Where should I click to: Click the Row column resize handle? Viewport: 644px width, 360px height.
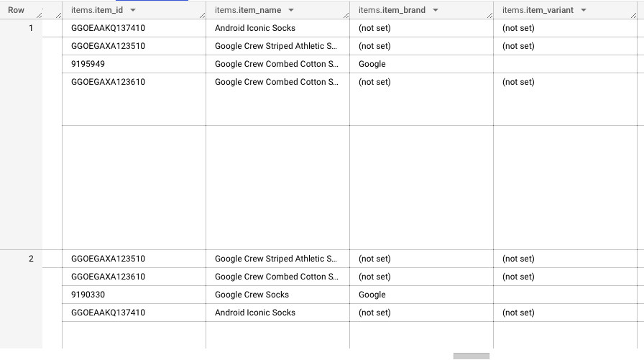click(x=39, y=16)
